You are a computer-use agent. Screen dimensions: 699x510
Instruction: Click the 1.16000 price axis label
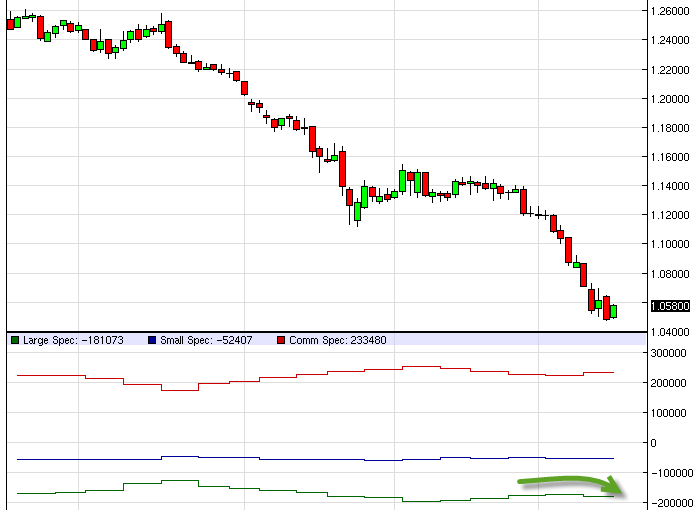pos(670,157)
